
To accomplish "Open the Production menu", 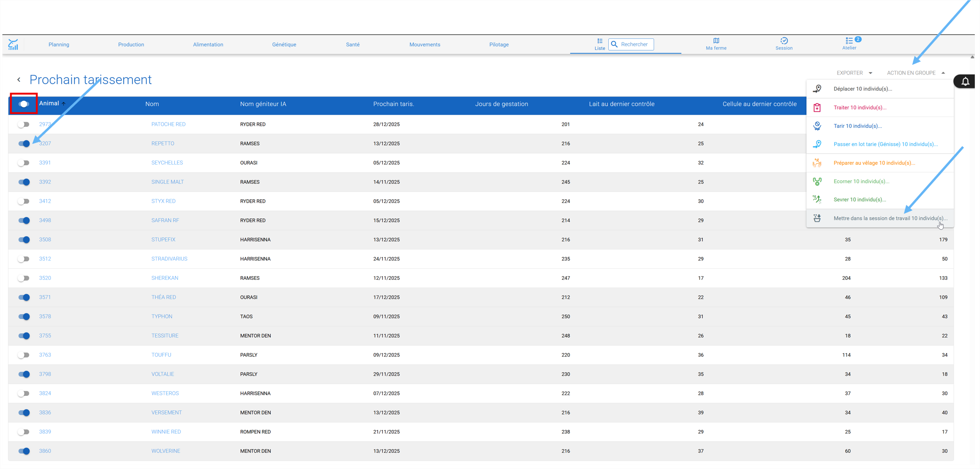I will click(131, 44).
